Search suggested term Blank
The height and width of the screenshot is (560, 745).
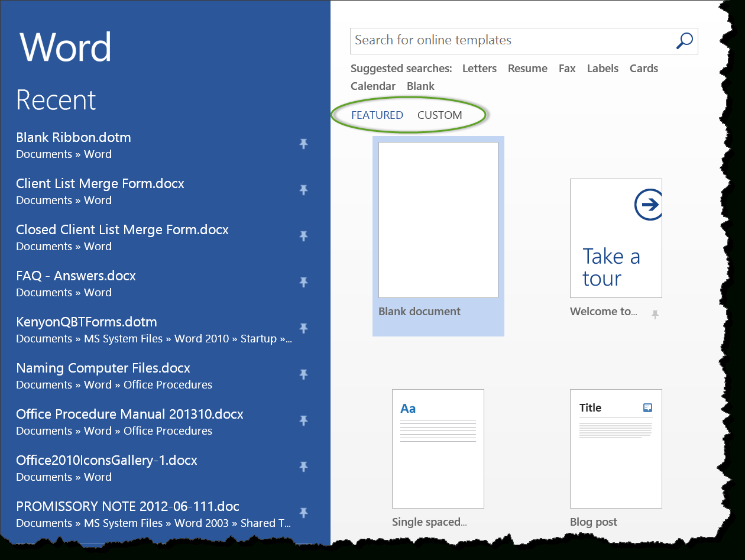420,86
